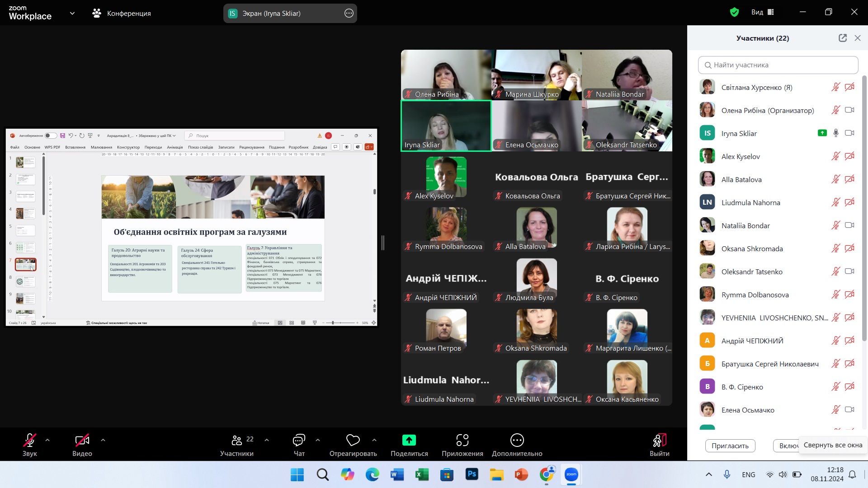Open options menu on Экран (Iryna Skliar) bar

(x=349, y=13)
